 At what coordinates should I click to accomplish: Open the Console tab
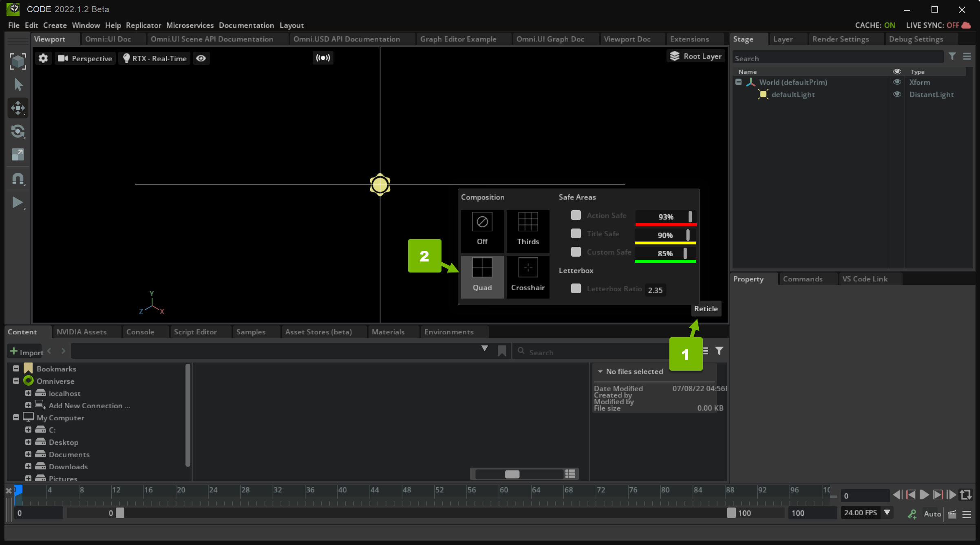point(140,332)
